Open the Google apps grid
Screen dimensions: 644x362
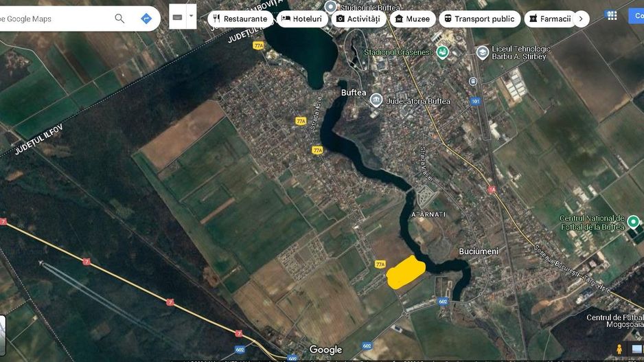click(x=612, y=16)
